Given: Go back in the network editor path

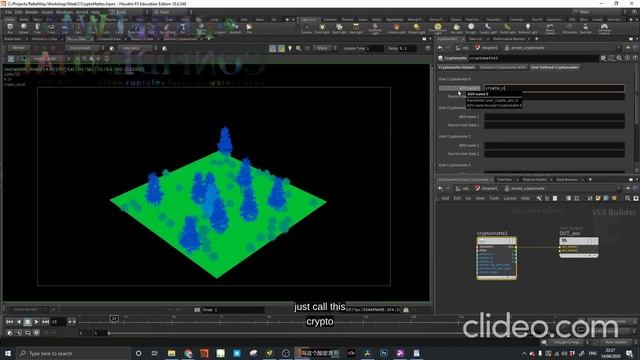Looking at the screenshot, I should point(440,189).
